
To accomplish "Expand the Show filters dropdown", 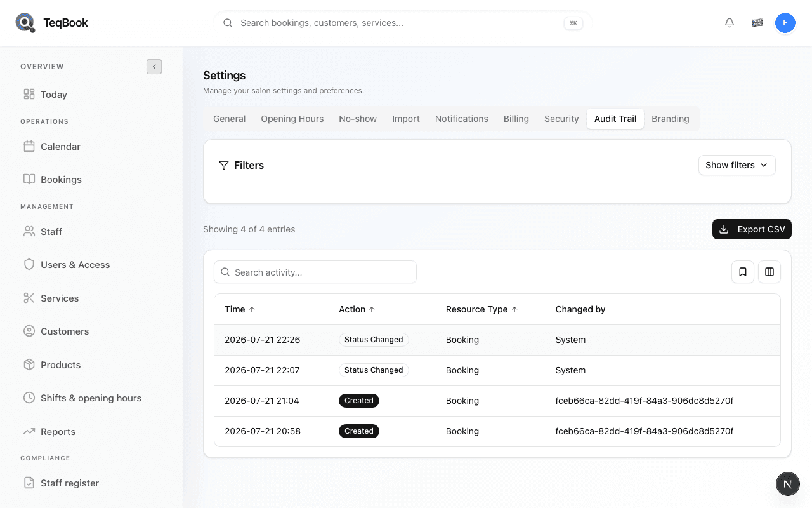I will [x=737, y=165].
